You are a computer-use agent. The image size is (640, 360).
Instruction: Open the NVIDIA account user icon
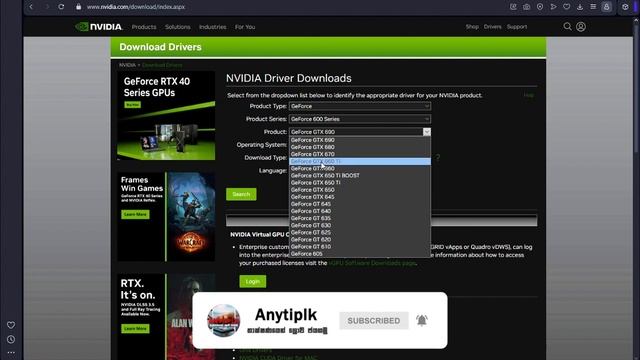click(x=581, y=27)
